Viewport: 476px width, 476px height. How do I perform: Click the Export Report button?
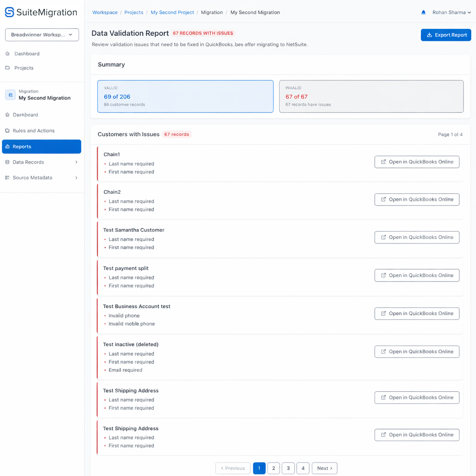pos(446,35)
